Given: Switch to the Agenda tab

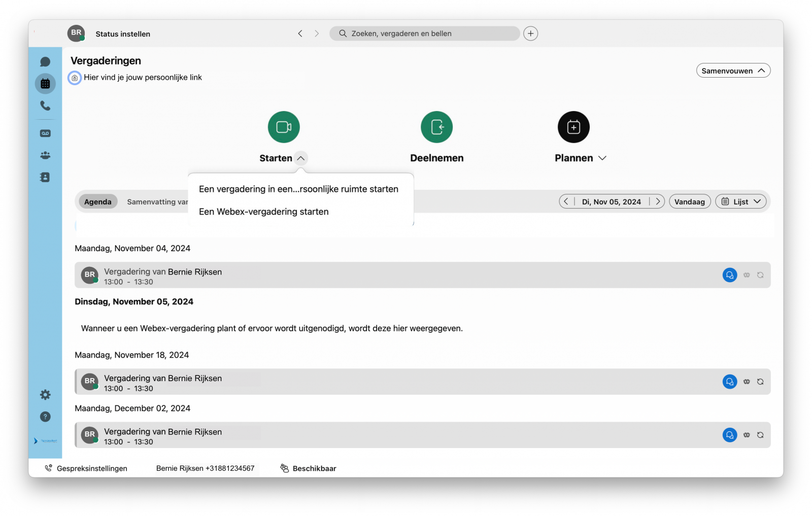Looking at the screenshot, I should 97,201.
